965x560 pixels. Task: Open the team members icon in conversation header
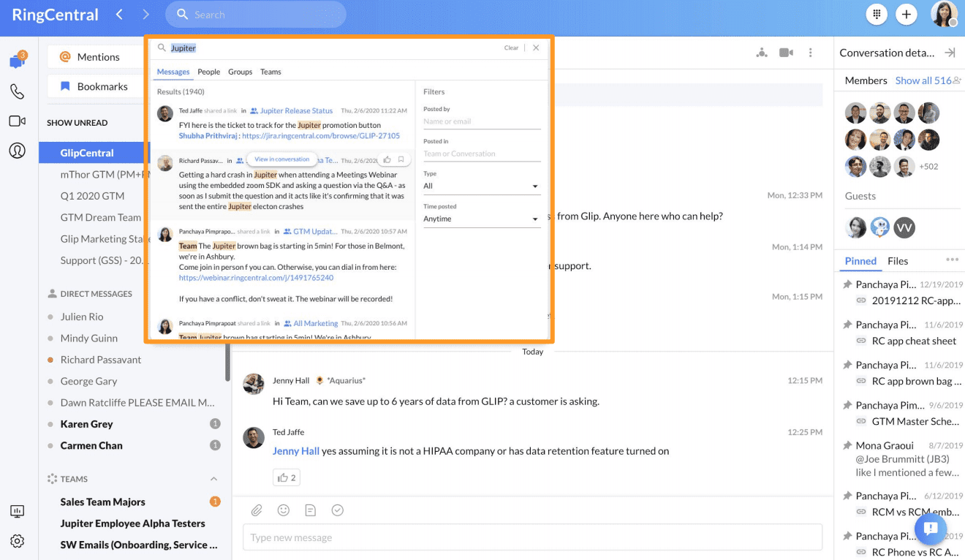pos(762,53)
